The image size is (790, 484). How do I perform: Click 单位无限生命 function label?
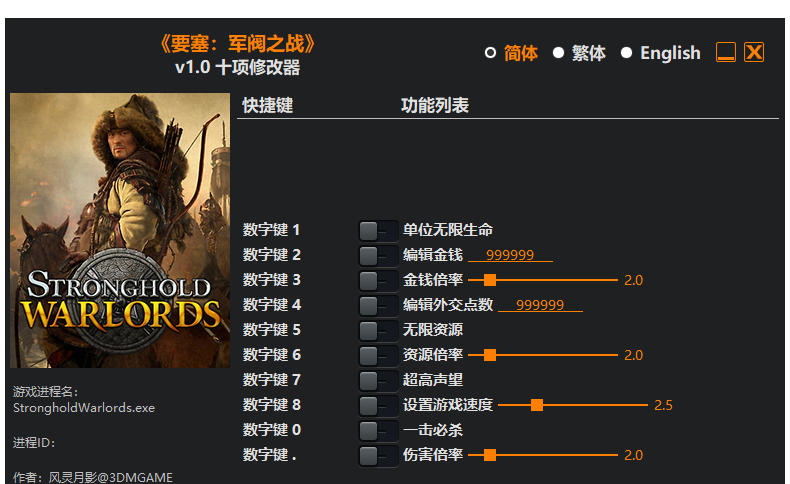point(447,230)
